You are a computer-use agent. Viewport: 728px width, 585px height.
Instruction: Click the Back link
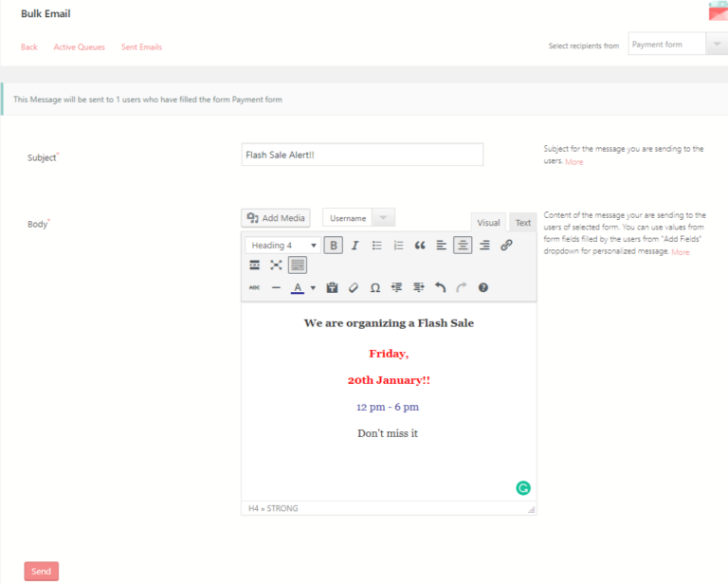[x=28, y=46]
